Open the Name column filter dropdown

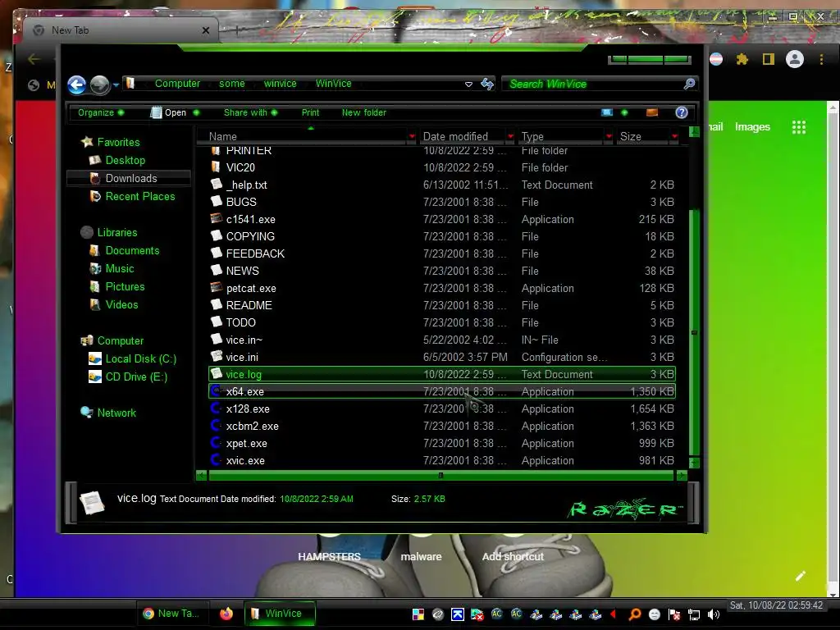pos(412,137)
